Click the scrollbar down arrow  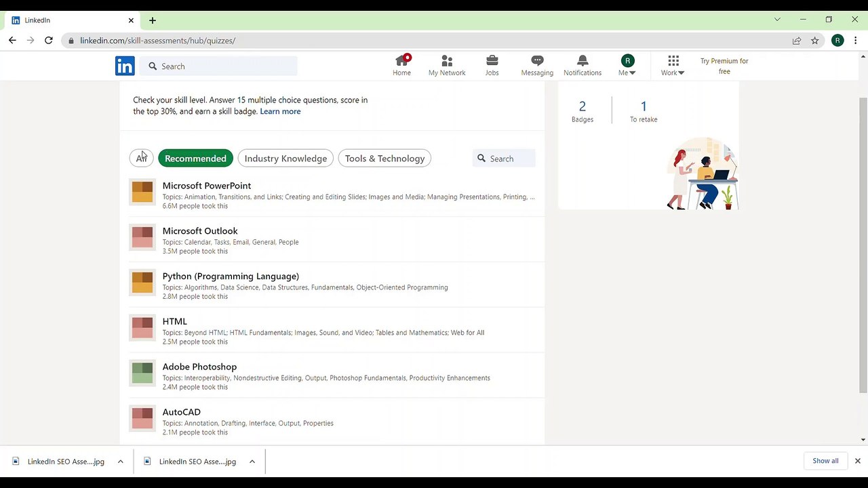pos(863,440)
